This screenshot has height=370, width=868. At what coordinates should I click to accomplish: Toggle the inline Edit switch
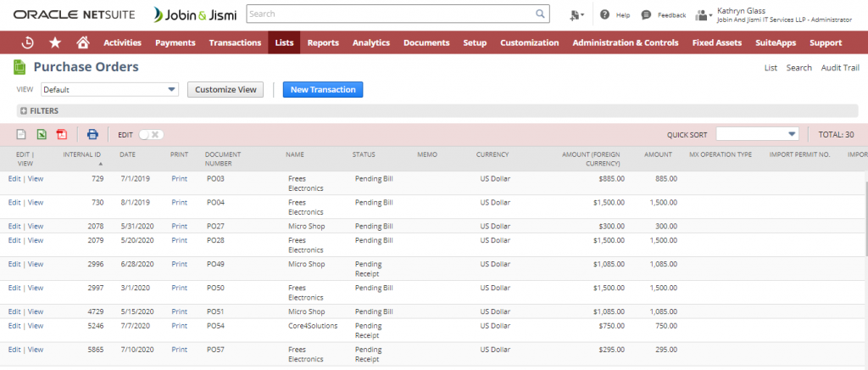pyautogui.click(x=151, y=134)
